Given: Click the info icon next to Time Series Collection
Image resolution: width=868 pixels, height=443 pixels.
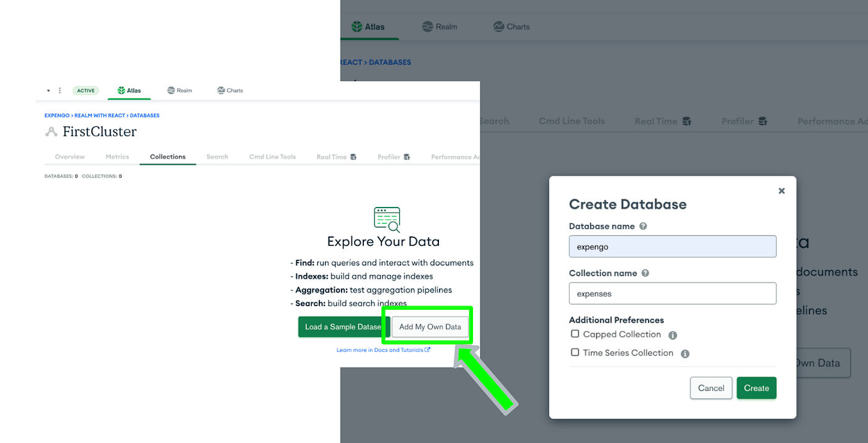Looking at the screenshot, I should click(x=685, y=353).
